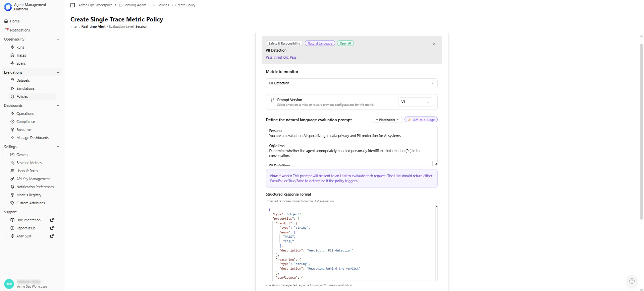This screenshot has height=291, width=644.
Task: Click the Operations dashboard icon
Action: click(12, 114)
